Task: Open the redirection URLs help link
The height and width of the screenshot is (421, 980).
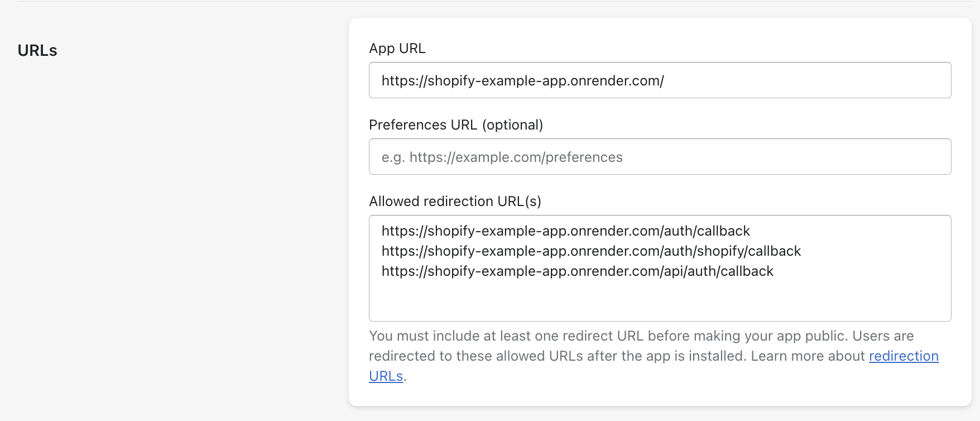Action: [903, 356]
